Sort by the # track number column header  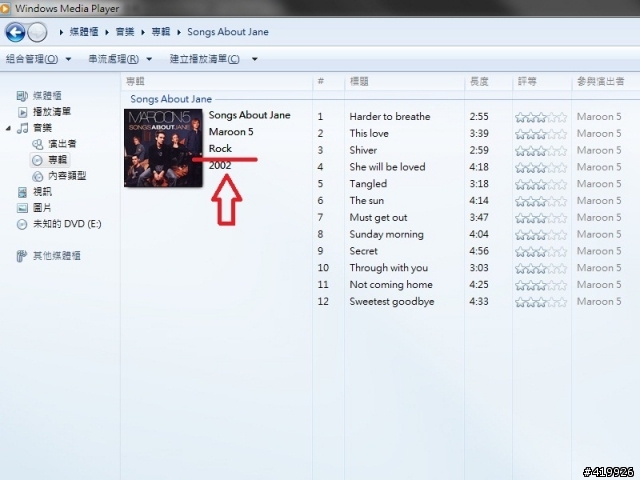[329, 82]
